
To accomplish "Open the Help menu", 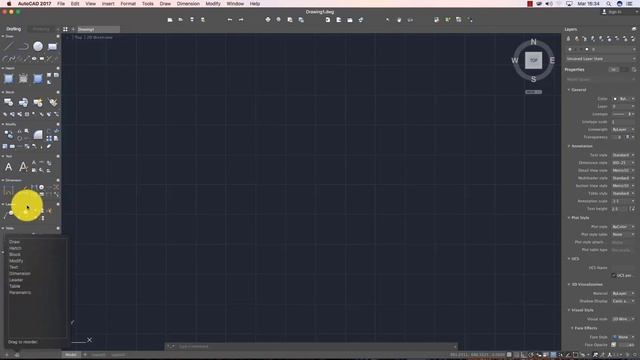I will tap(255, 4).
